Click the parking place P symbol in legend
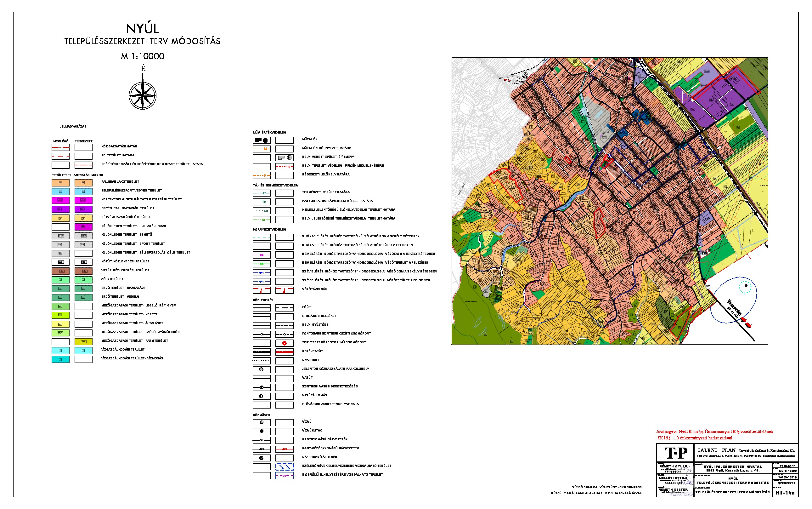This screenshot has width=812, height=509. 261,370
